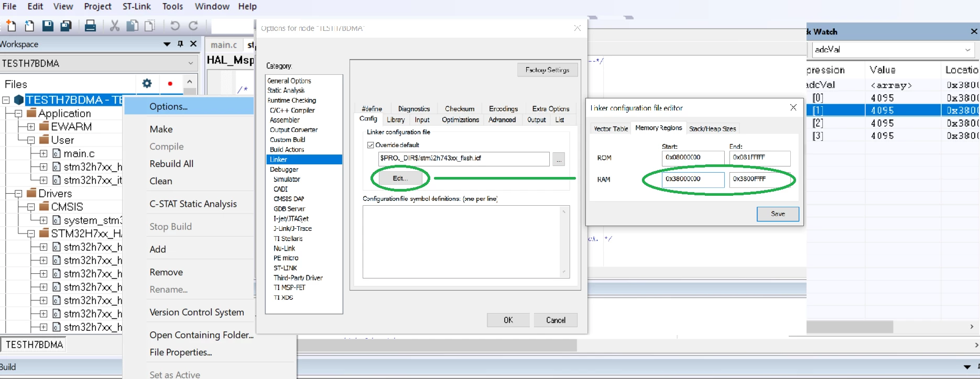Viewport: 980px width, 379px height.
Task: Click the Save button in linker editor
Action: coord(778,214)
